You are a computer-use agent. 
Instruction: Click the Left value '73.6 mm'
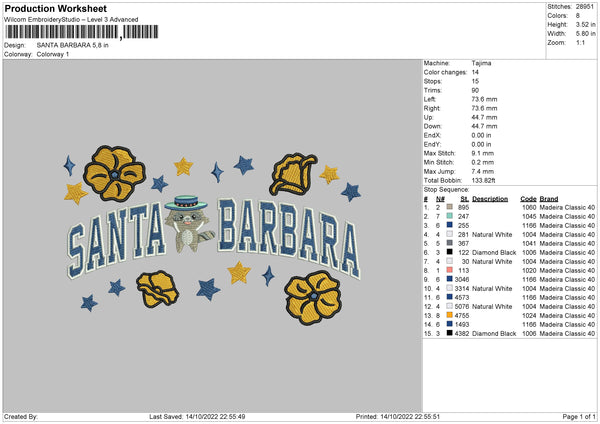click(484, 99)
